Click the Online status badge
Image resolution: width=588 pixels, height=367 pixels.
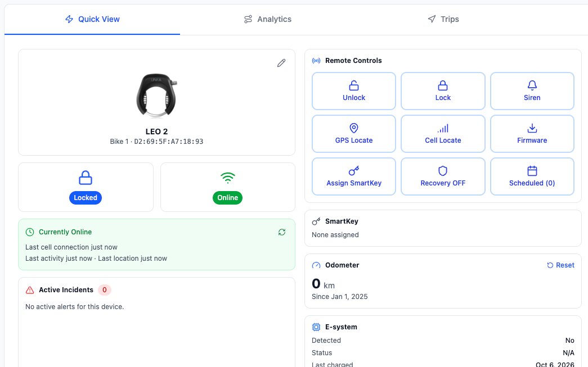[228, 198]
